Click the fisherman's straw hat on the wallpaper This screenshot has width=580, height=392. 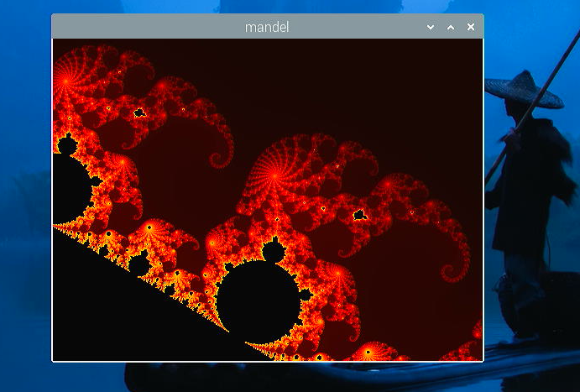coord(525,89)
